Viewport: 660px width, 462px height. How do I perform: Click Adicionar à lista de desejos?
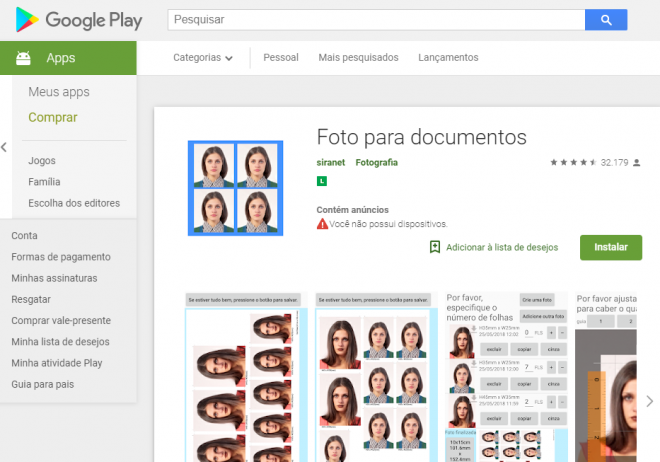pyautogui.click(x=502, y=247)
